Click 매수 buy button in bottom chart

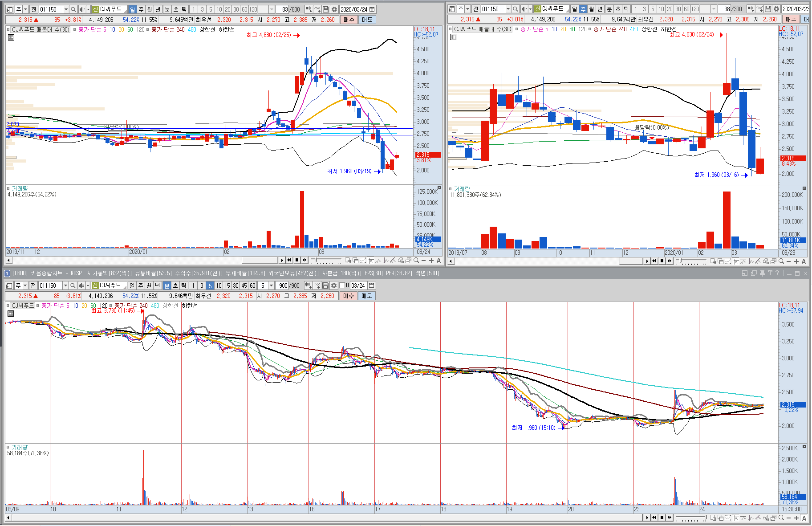[348, 296]
